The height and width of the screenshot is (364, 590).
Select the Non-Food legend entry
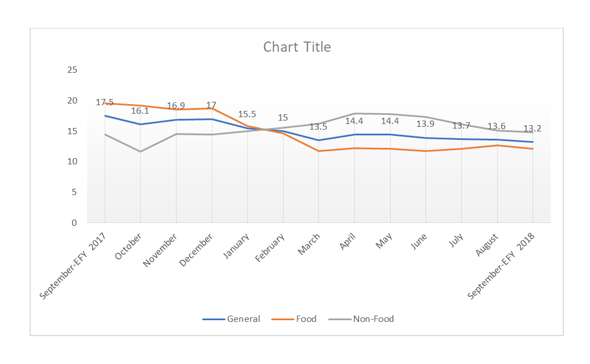click(x=373, y=319)
